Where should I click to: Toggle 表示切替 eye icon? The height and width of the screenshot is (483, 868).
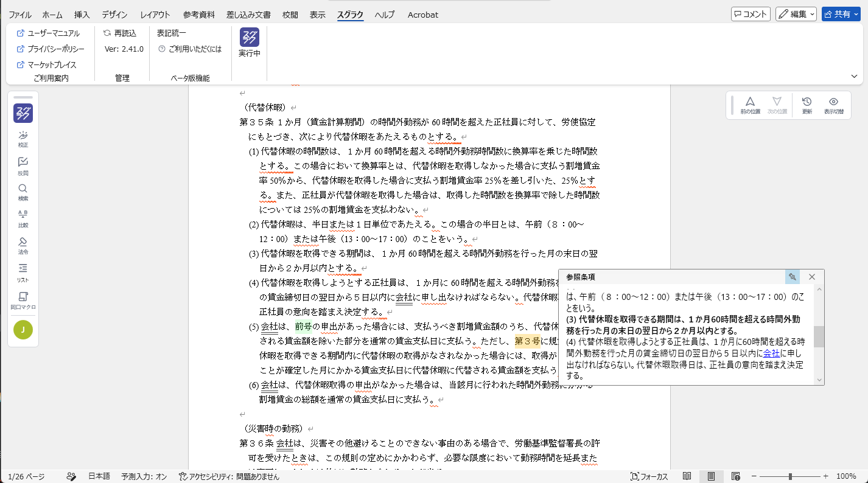[834, 105]
